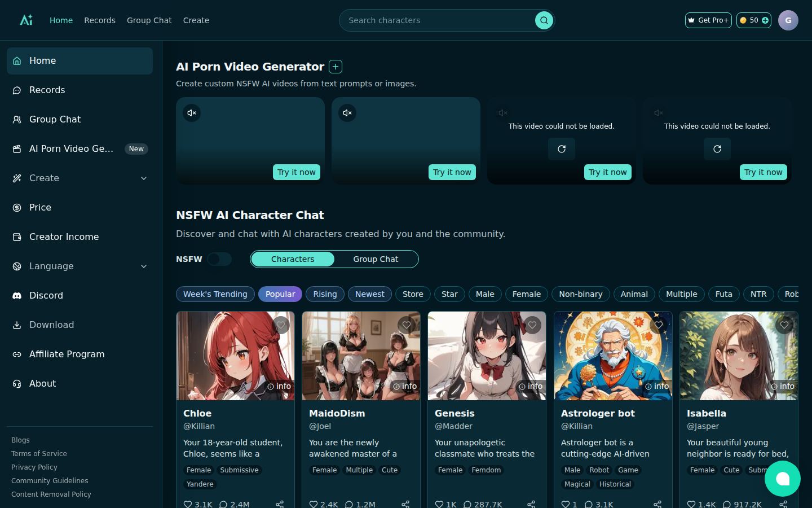
Task: Expand the Create sidebar menu
Action: tap(80, 178)
